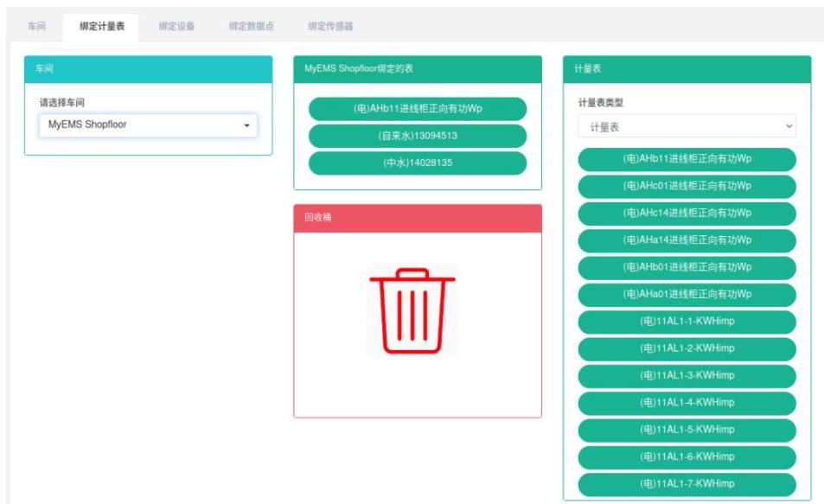
Task: Open the 车间 tab
Action: (x=36, y=27)
